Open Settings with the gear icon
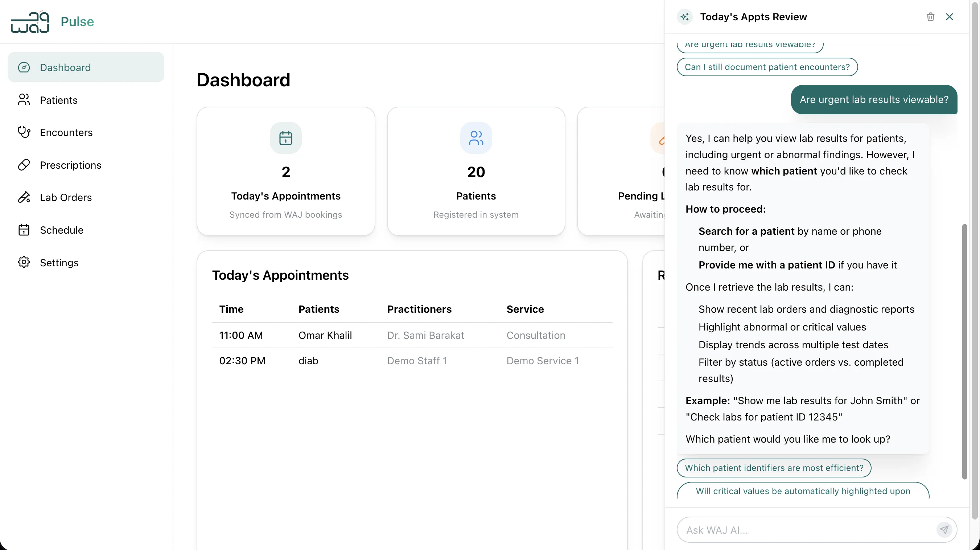Viewport: 980px width, 550px height. (x=24, y=262)
